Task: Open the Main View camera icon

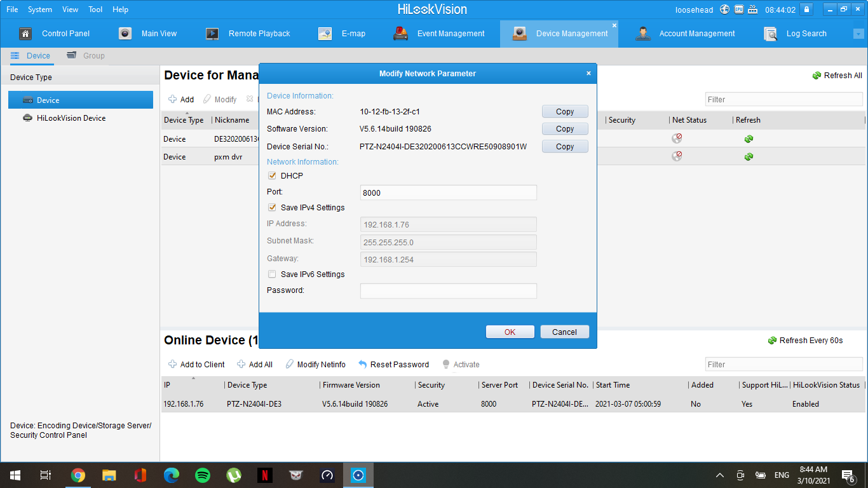Action: [x=125, y=34]
